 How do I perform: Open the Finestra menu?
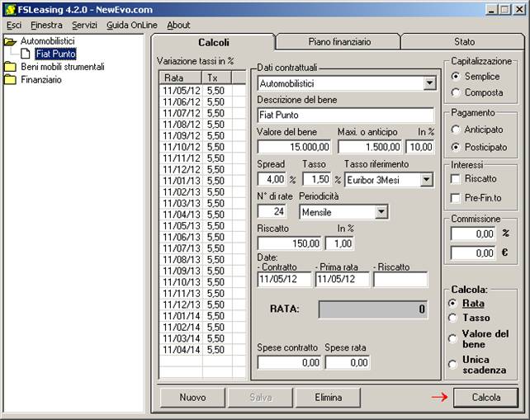[x=47, y=26]
